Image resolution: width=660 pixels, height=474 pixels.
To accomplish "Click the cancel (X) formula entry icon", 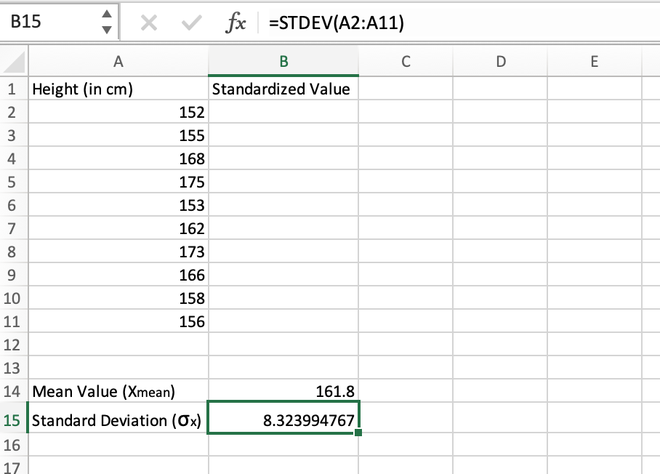I will [x=149, y=23].
